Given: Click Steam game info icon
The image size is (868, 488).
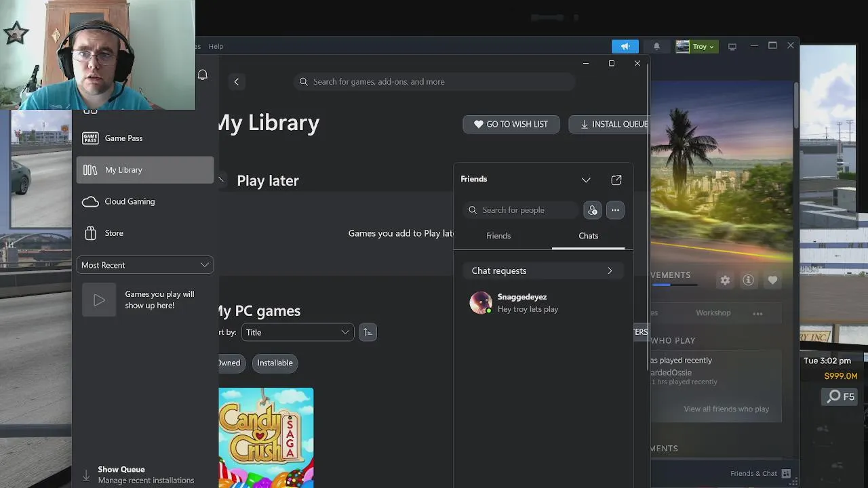Looking at the screenshot, I should point(749,280).
